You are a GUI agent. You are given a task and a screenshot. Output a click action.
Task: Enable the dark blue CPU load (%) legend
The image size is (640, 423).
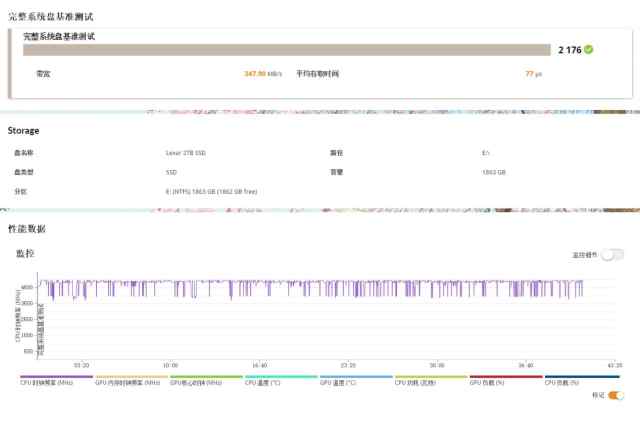click(x=582, y=380)
